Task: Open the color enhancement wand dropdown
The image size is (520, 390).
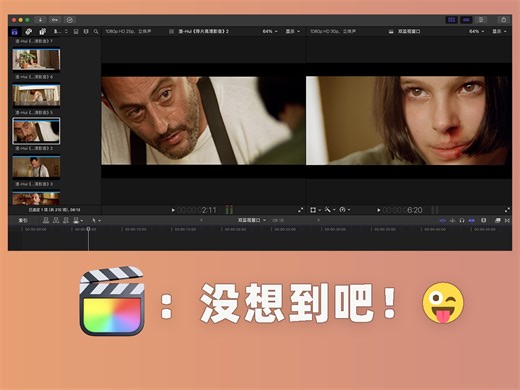Action: pos(330,210)
